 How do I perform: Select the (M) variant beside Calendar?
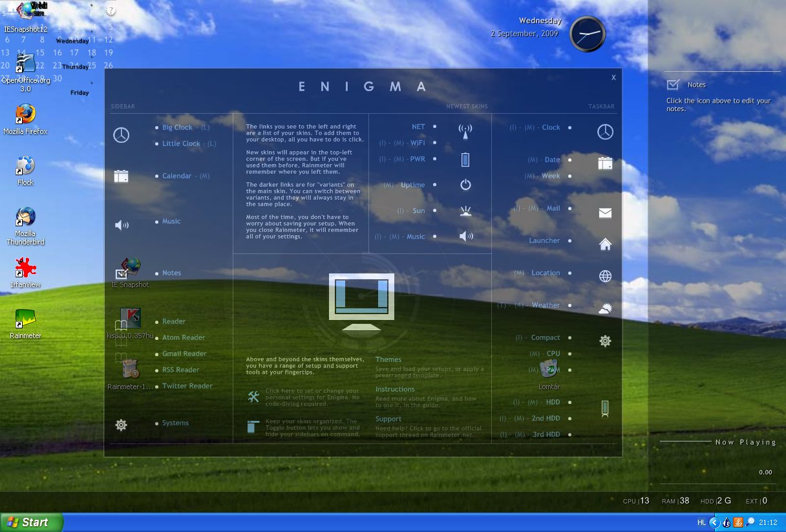[x=204, y=176]
